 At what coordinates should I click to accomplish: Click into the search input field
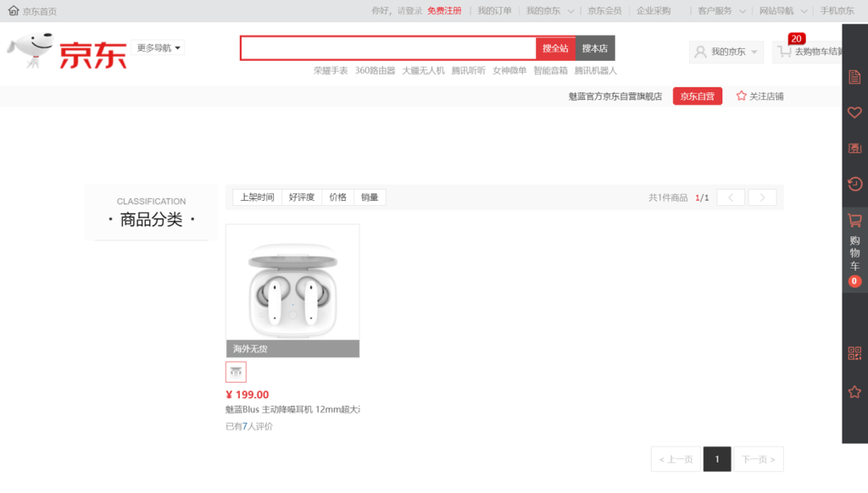pyautogui.click(x=388, y=48)
